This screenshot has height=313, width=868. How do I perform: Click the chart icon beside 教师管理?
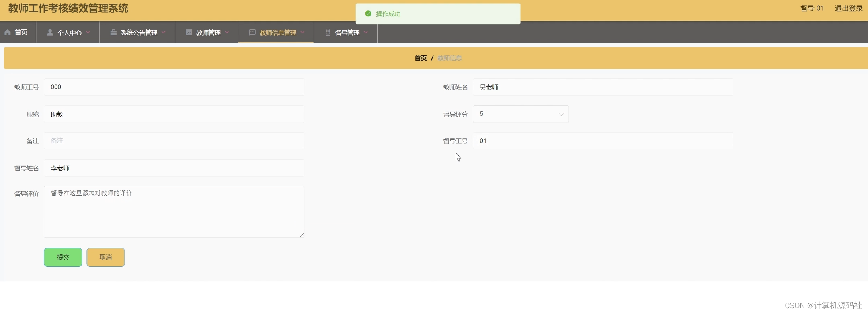(x=189, y=33)
